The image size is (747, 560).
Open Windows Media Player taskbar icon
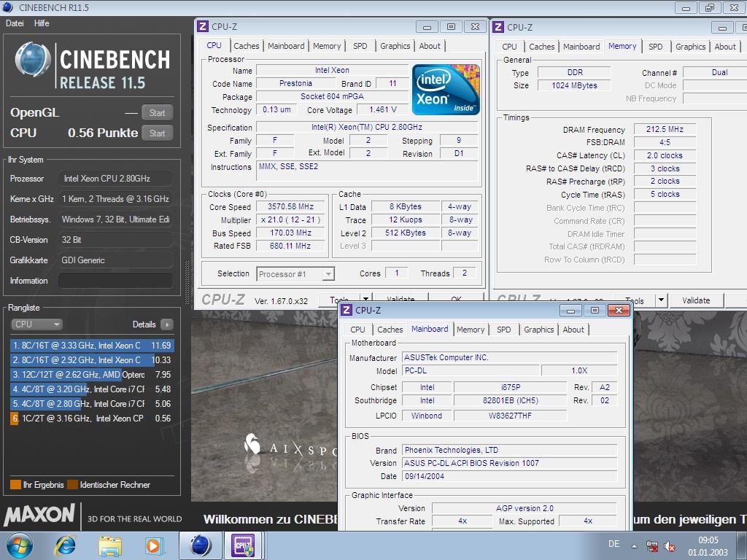pyautogui.click(x=154, y=545)
